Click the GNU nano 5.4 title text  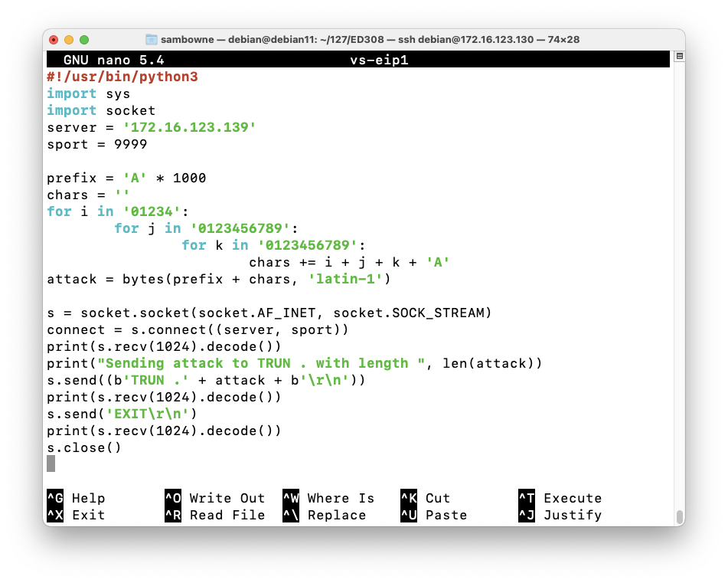point(114,60)
